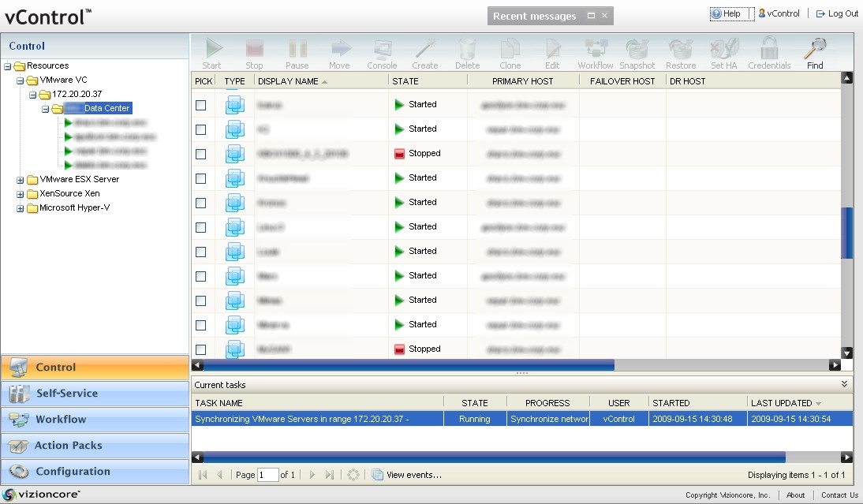Image resolution: width=863 pixels, height=504 pixels.
Task: Collapse the Data Center node
Action: 46,109
